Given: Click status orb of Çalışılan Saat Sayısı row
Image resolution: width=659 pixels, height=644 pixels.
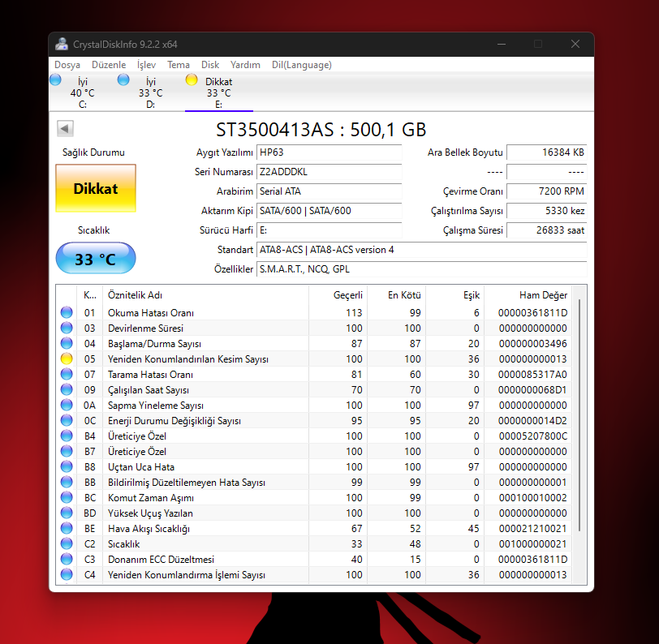Looking at the screenshot, I should point(67,389).
